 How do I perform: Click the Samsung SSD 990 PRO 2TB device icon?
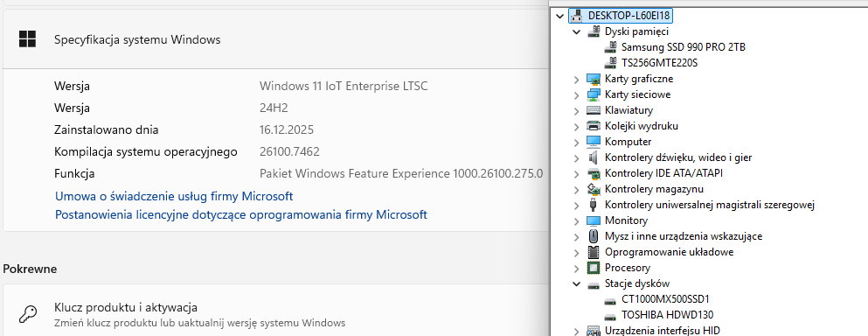(611, 47)
